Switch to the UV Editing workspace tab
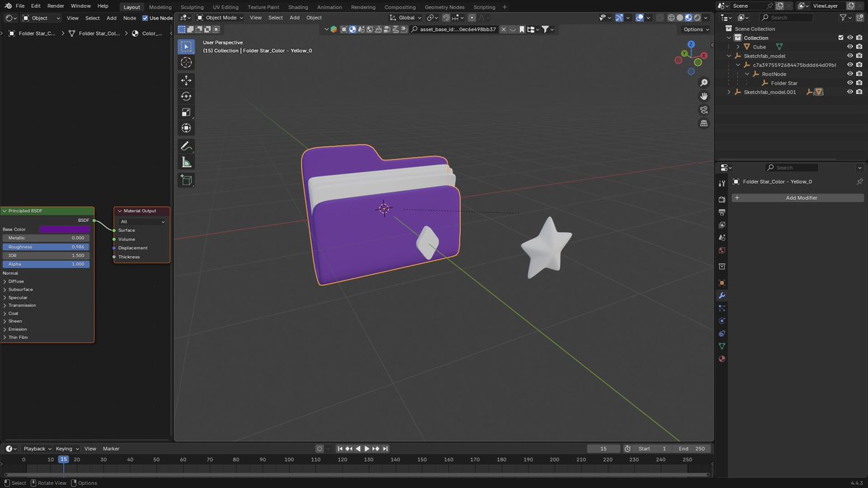 pyautogui.click(x=225, y=7)
